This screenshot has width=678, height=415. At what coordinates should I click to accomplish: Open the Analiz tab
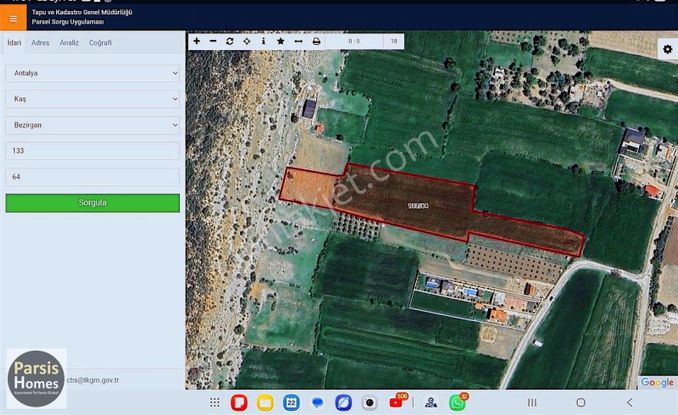coord(69,43)
